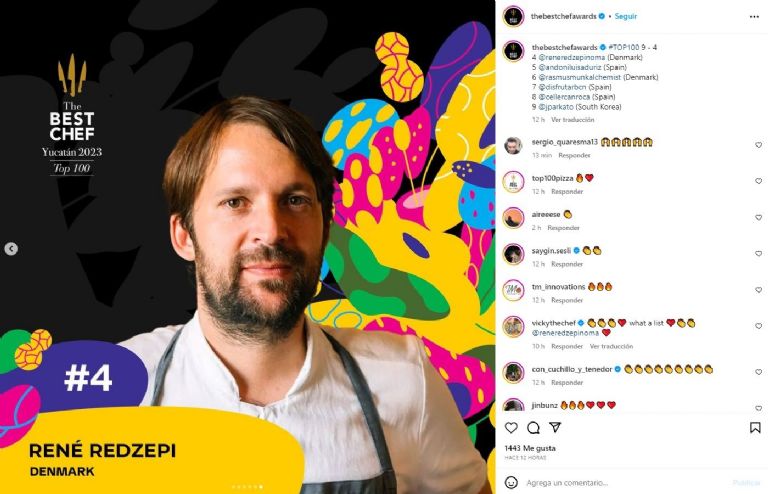Open emoji picker in comment box
The image size is (768, 494).
pyautogui.click(x=511, y=482)
